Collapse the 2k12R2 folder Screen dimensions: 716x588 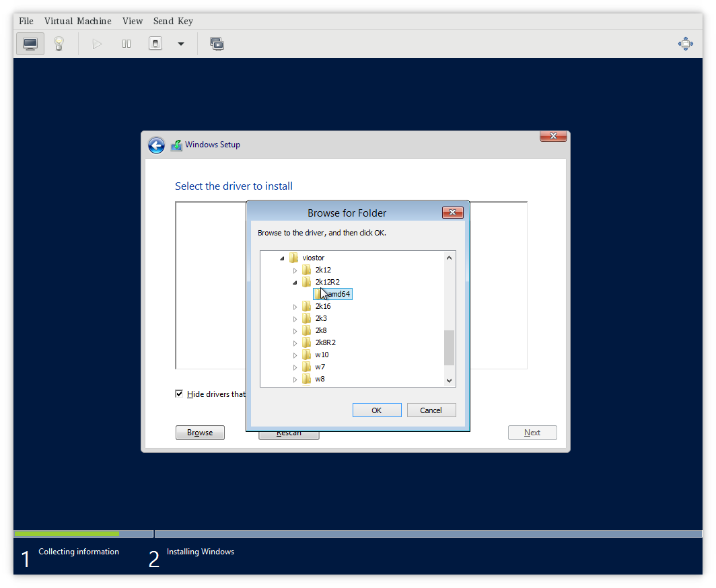(x=295, y=283)
